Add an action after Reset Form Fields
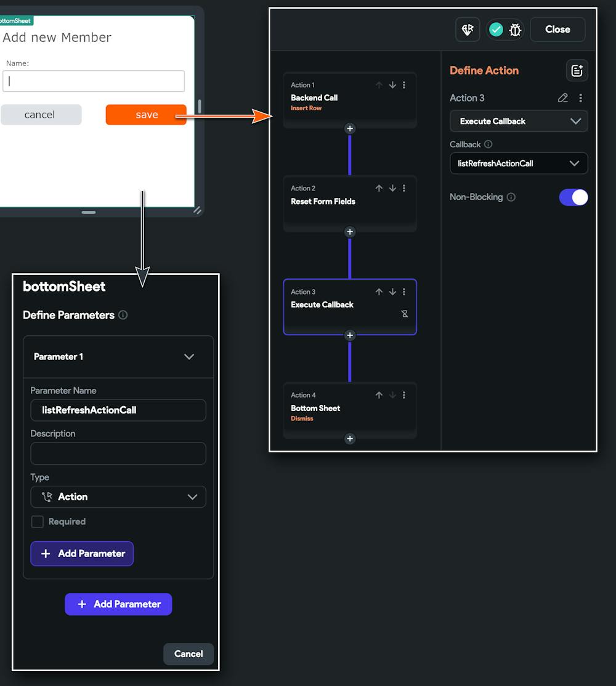The width and height of the screenshot is (616, 686). [350, 232]
